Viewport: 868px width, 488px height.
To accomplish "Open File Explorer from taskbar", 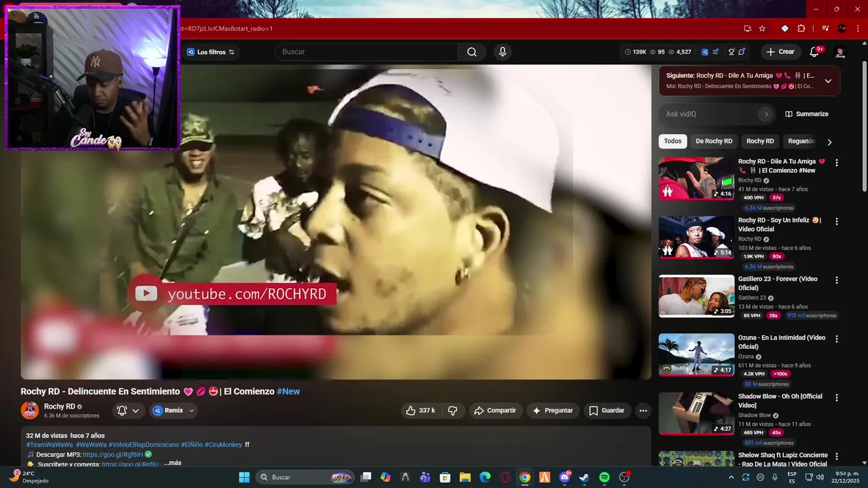I will [465, 477].
